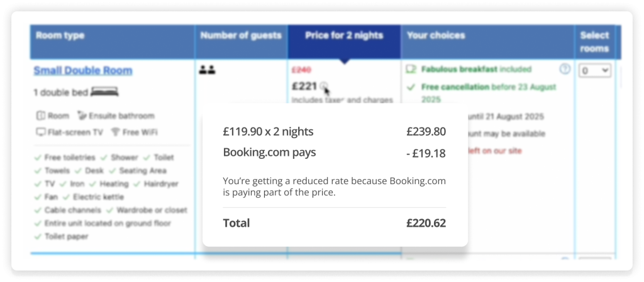Click the Room size icon
Screen dimensions: 644x282
tap(41, 116)
